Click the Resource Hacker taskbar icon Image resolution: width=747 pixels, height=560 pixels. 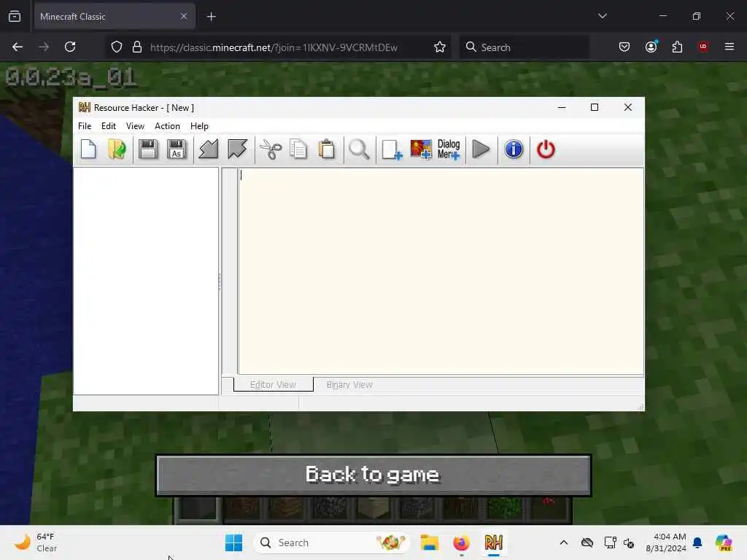click(x=494, y=542)
